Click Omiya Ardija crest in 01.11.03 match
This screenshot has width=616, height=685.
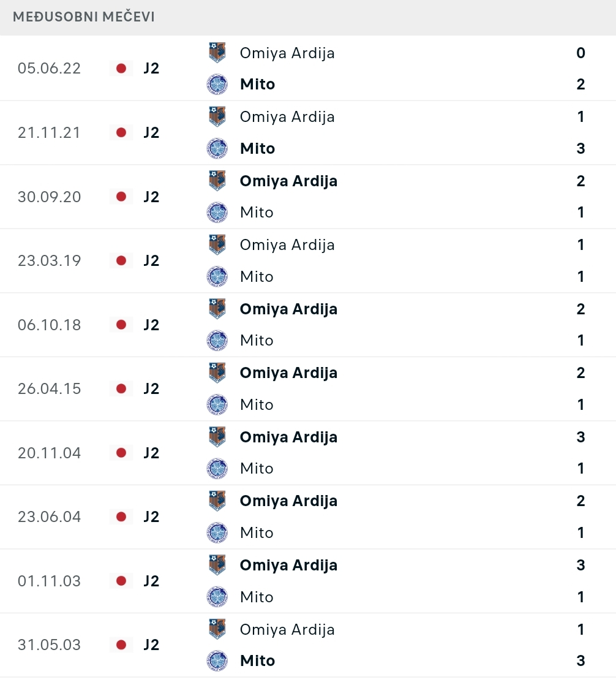217,565
